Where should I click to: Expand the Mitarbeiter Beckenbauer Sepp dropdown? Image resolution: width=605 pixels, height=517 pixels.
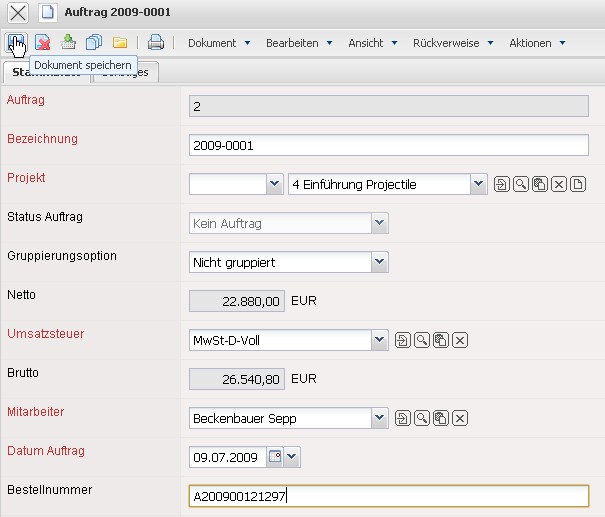pos(379,419)
